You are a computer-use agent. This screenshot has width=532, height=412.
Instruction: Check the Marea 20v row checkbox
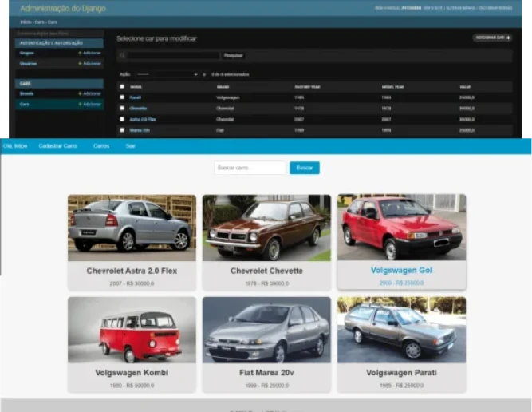122,129
